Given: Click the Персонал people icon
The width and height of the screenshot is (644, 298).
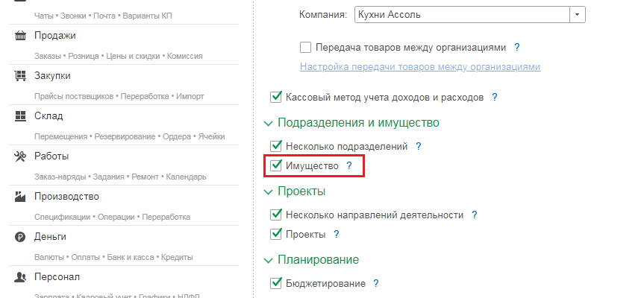Looking at the screenshot, I should coord(20,277).
